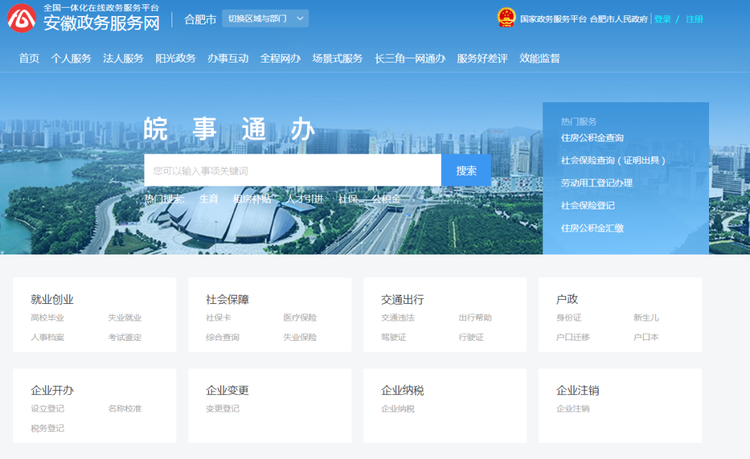750x459 pixels.
Task: Open 服务好差评 navigation item
Action: pyautogui.click(x=482, y=58)
